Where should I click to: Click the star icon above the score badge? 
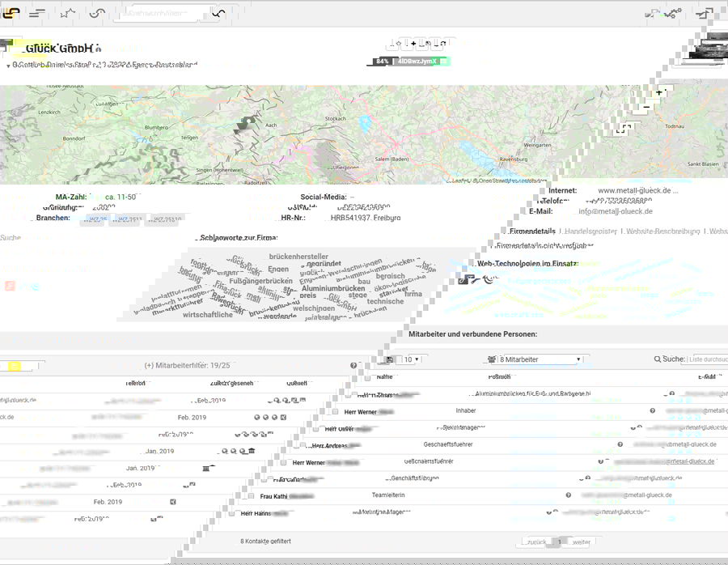click(x=398, y=44)
